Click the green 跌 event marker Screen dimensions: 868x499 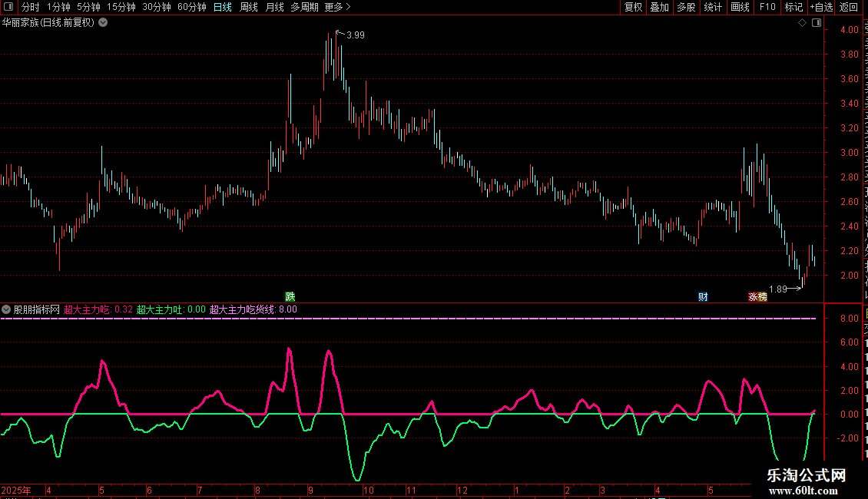point(290,297)
